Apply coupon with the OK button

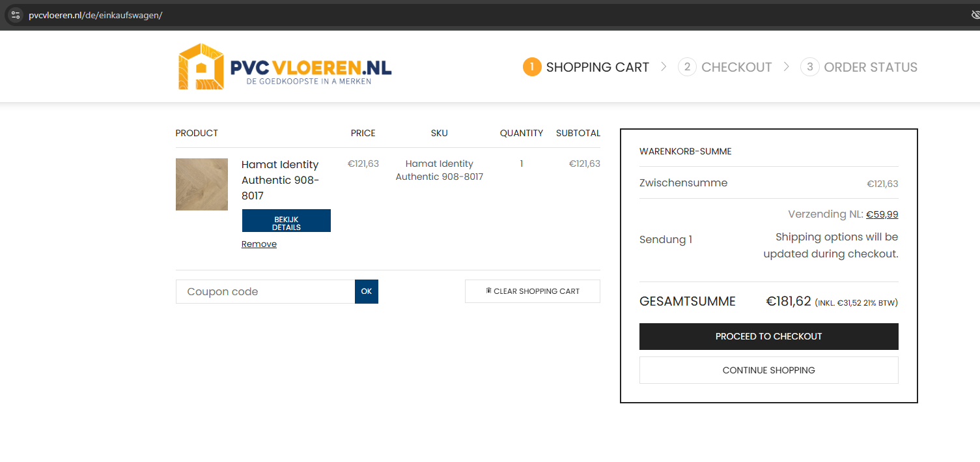click(x=367, y=292)
